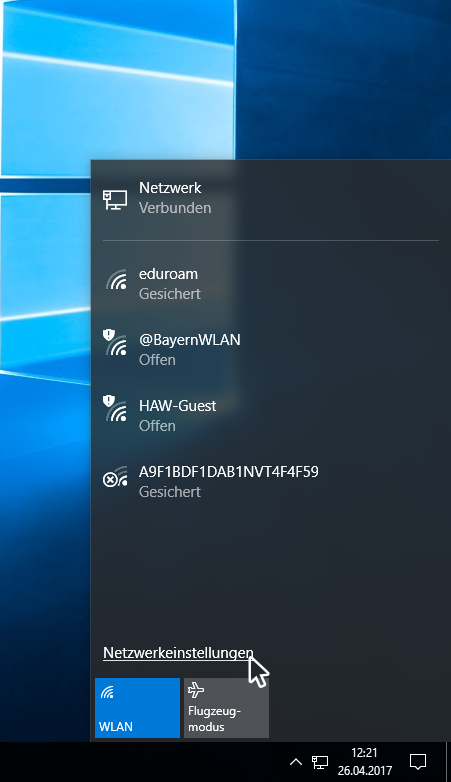Screen dimensions: 451x782
Task: Click the network tray icon in taskbar
Action: pyautogui.click(x=320, y=762)
